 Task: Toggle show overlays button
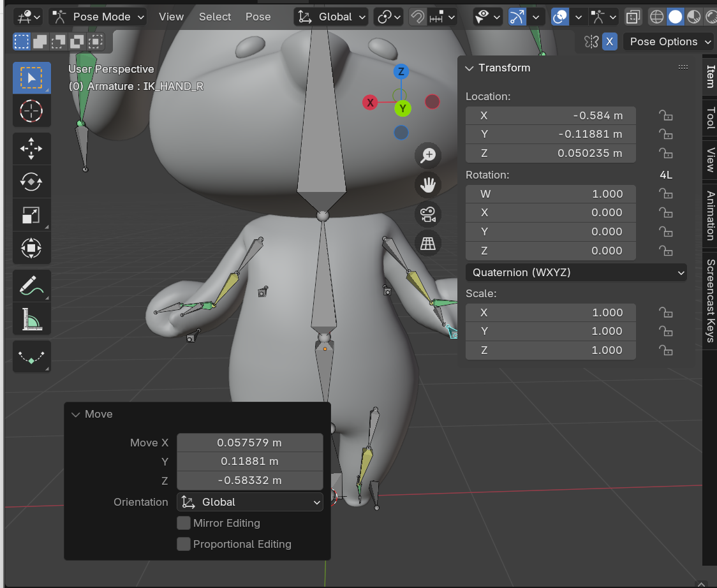pyautogui.click(x=560, y=17)
